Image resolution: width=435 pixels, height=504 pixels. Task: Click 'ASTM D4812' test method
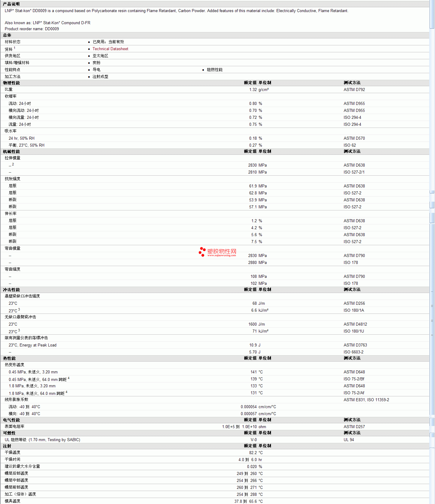pos(355,324)
